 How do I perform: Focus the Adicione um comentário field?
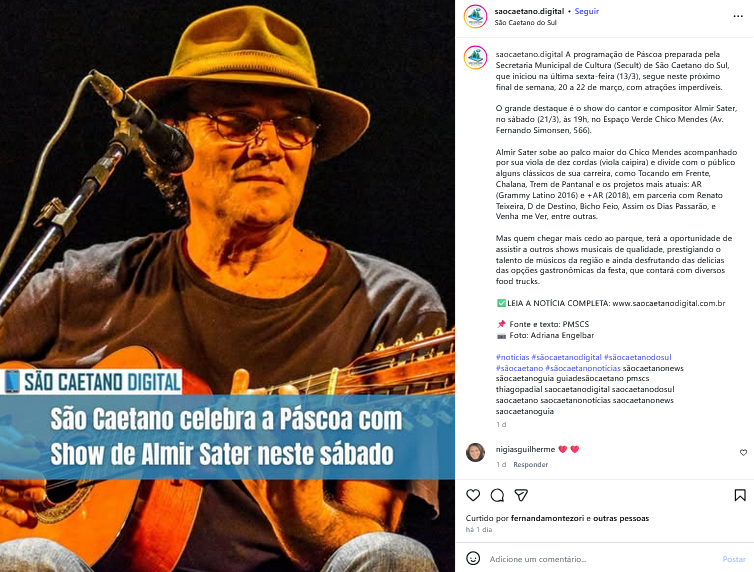coord(601,559)
